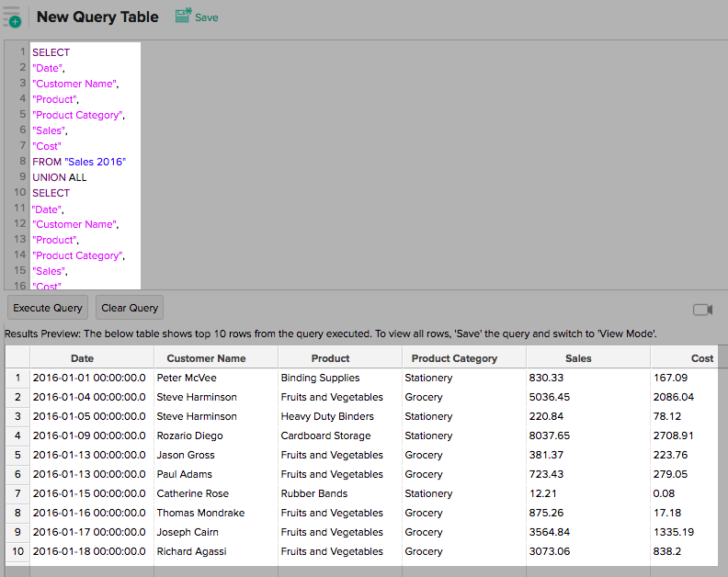The width and height of the screenshot is (728, 577).
Task: Click the 8037.65 sales value cell
Action: (550, 436)
